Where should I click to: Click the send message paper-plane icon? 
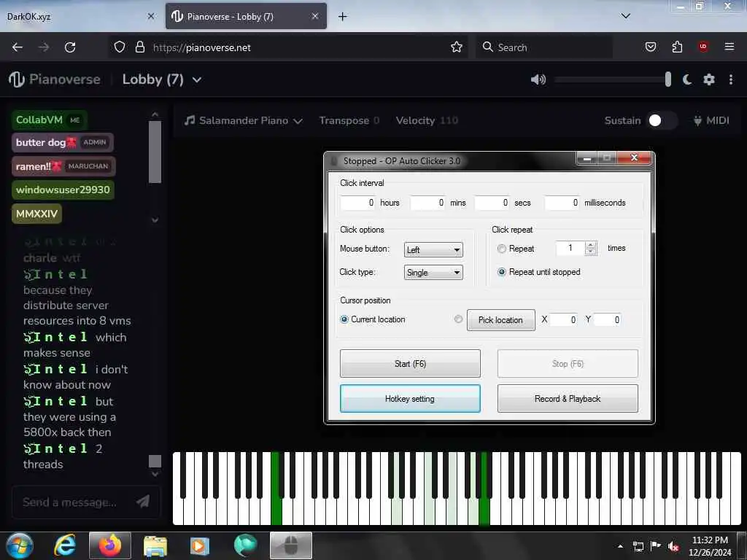[x=143, y=501]
